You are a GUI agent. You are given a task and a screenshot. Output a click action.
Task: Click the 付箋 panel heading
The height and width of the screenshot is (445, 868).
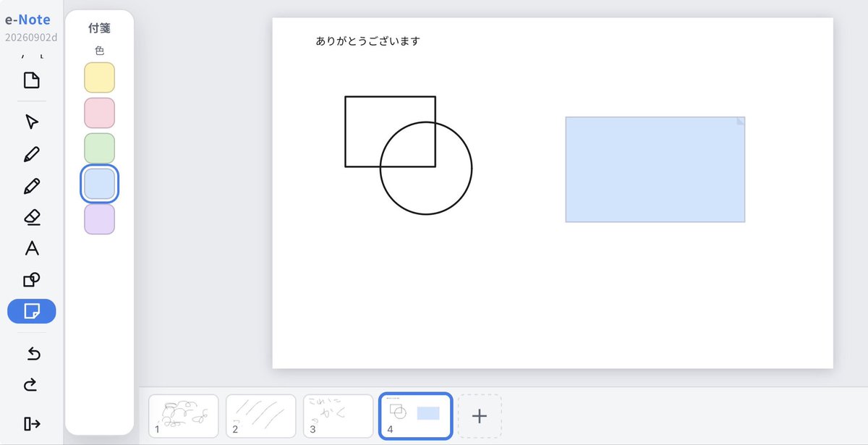click(x=99, y=29)
